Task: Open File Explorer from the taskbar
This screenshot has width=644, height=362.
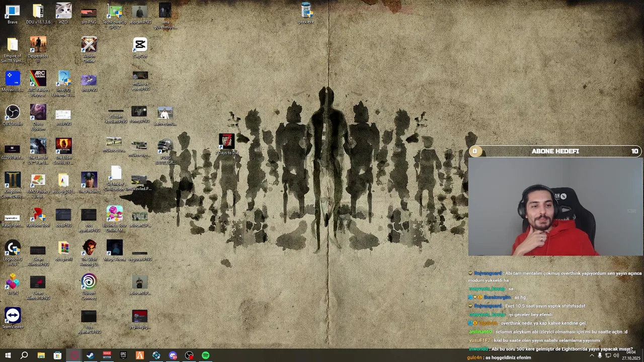Action: tap(41, 355)
